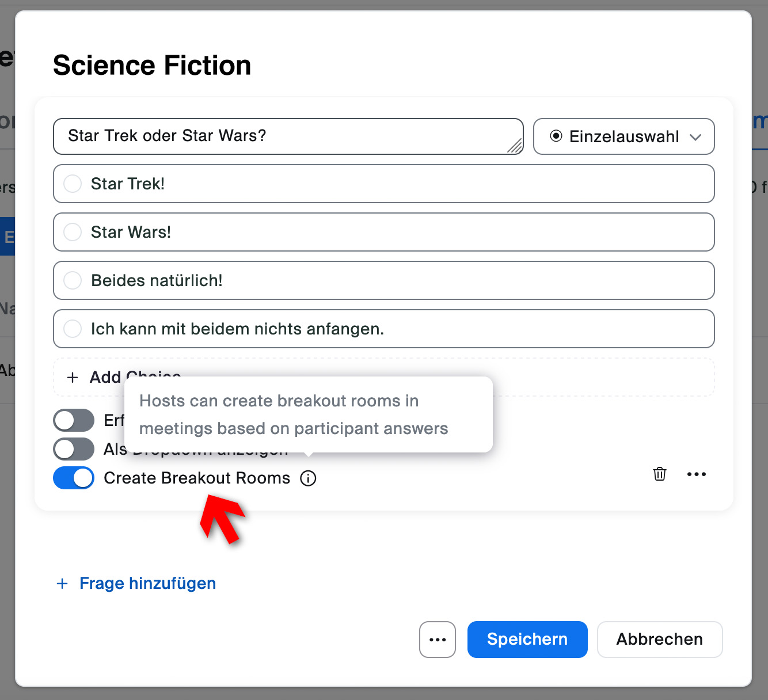Edit the Beides natürlich! answer field

(x=384, y=280)
